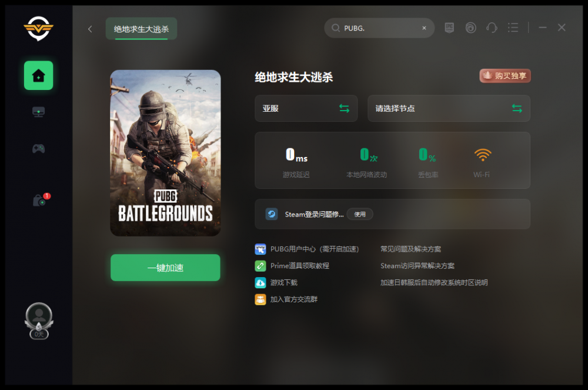Open the list menu icon
Screen dimensions: 588x390
(x=513, y=28)
